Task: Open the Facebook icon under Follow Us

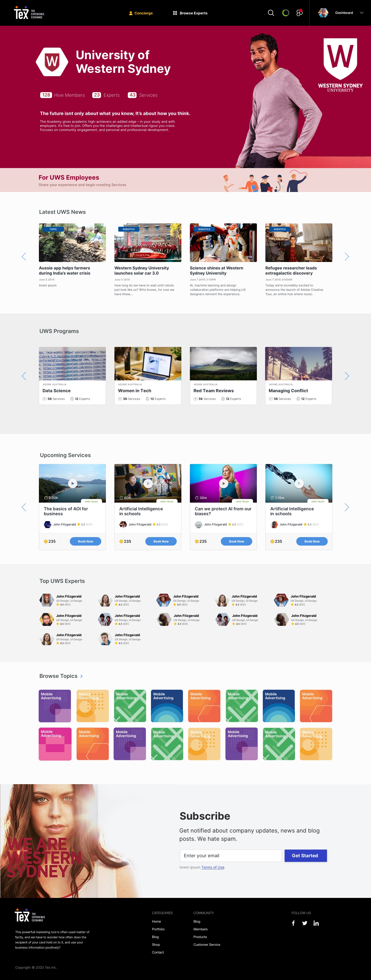Action: [293, 923]
